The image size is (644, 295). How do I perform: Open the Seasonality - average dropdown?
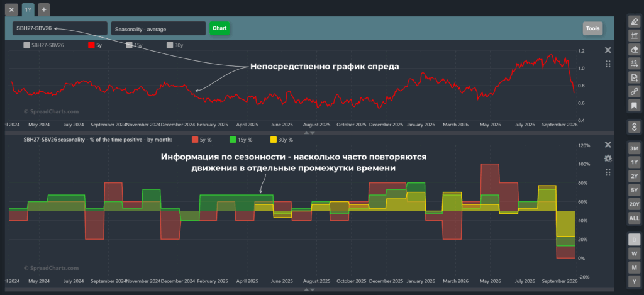click(x=158, y=28)
